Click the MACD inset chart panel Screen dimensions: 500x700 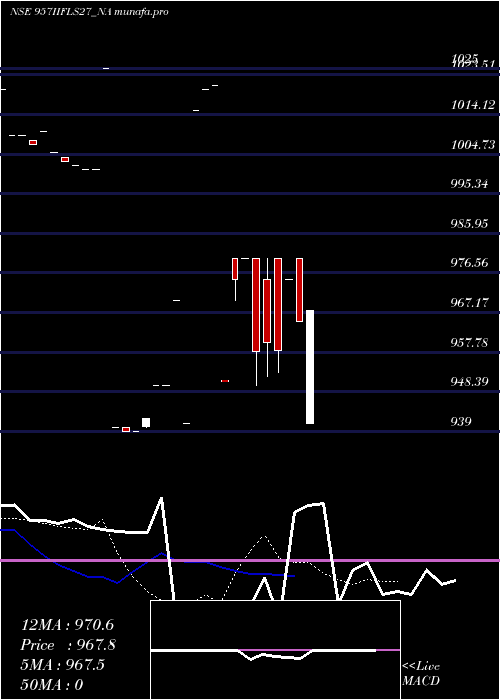pyautogui.click(x=275, y=650)
